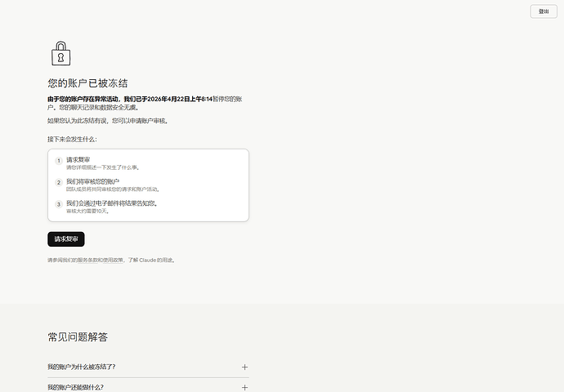Viewport: 564px width, 392px height.
Task: Click the 常见问题解答 heading
Action: pos(78,337)
